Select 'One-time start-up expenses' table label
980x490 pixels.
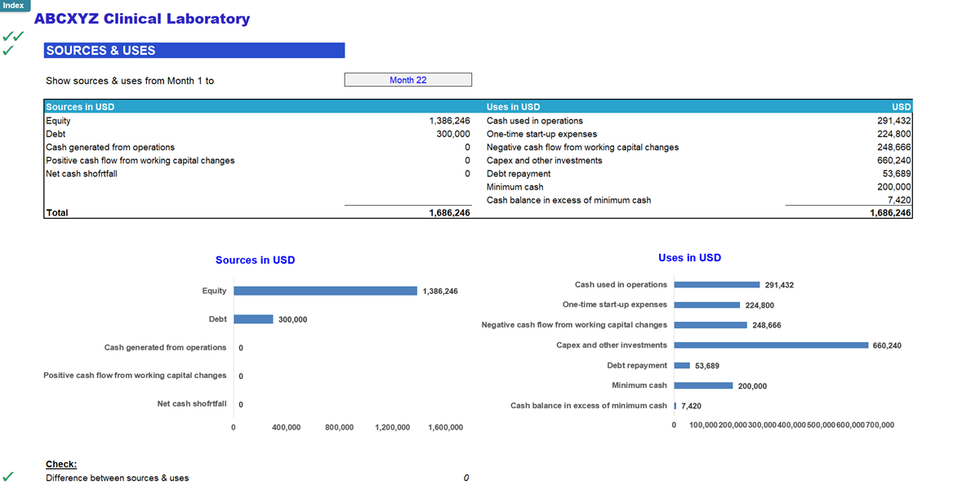541,134
